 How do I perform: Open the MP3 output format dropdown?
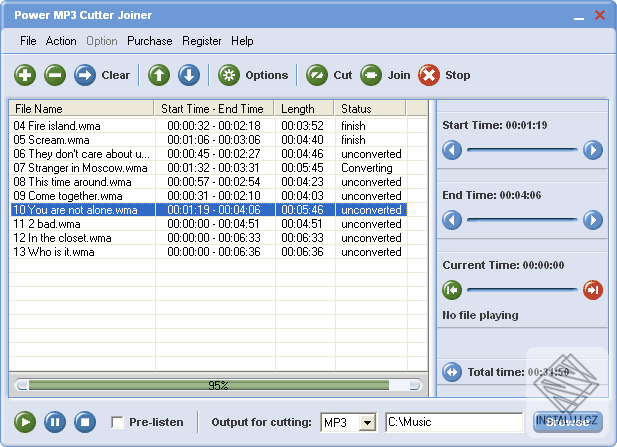pos(367,423)
